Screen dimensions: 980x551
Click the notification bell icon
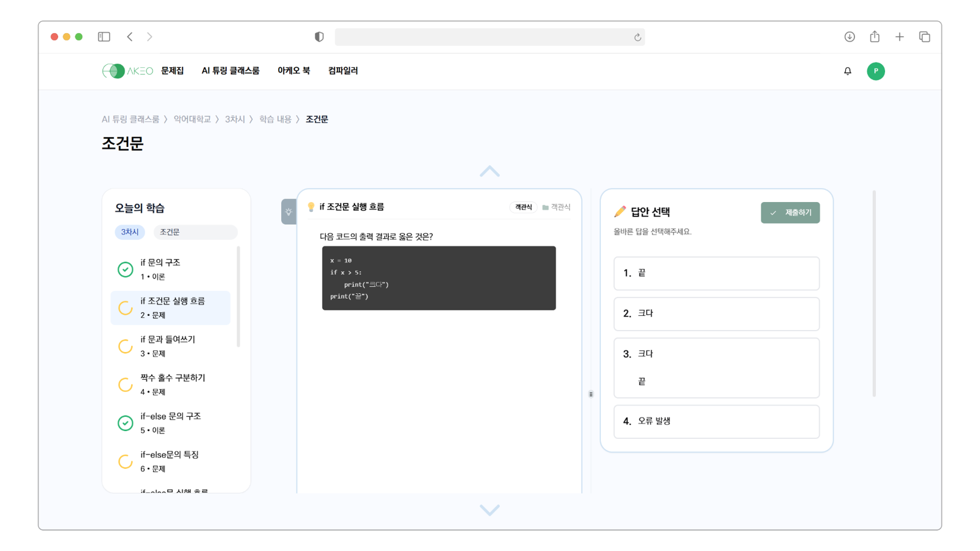click(x=848, y=71)
